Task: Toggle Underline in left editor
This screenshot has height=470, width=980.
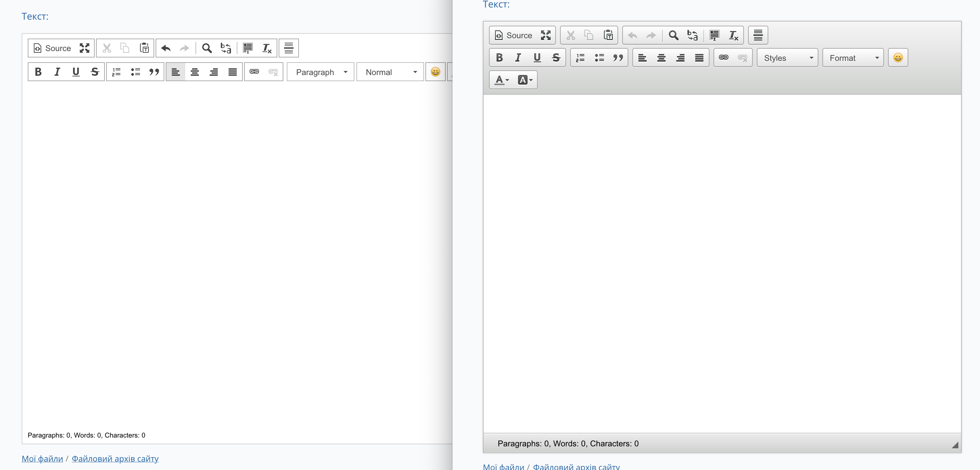Action: pyautogui.click(x=76, y=72)
